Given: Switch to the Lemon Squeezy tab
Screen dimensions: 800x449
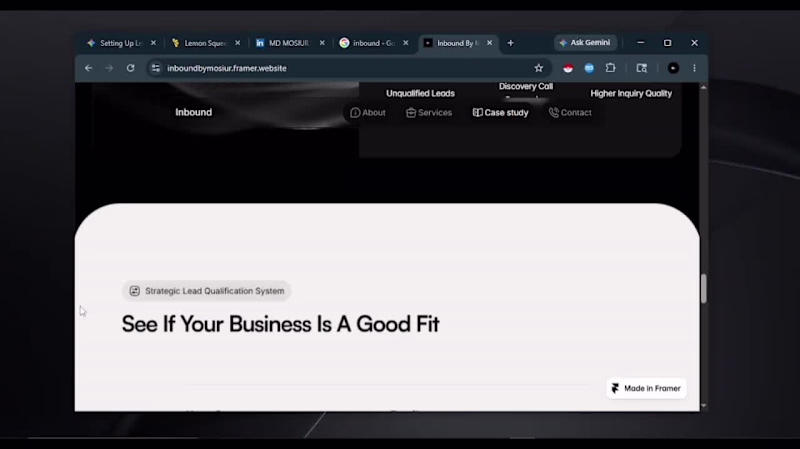Looking at the screenshot, I should coord(205,43).
